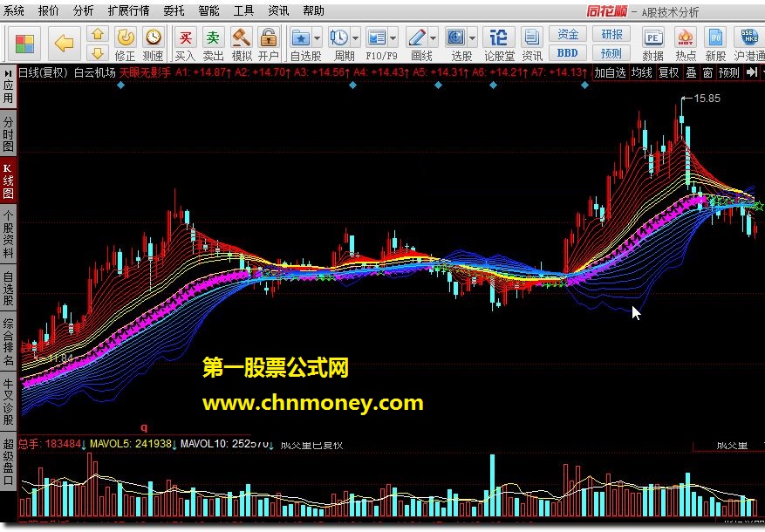Open the 智能 menu

208,10
